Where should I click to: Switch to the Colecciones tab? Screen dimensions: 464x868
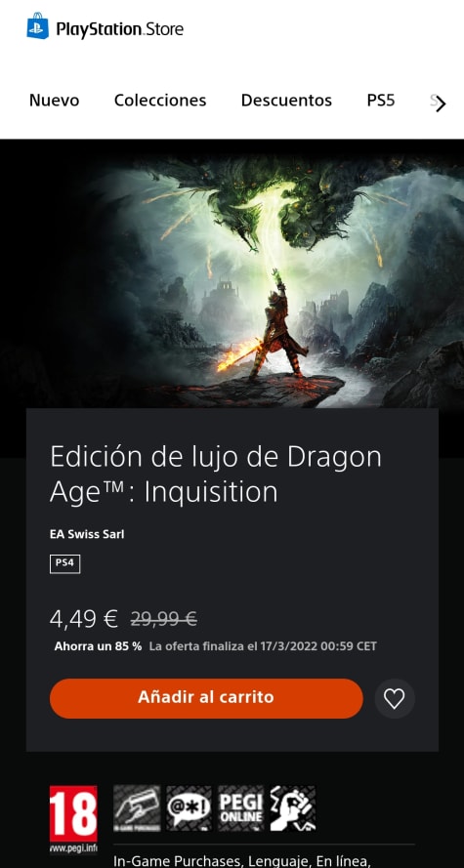point(160,101)
